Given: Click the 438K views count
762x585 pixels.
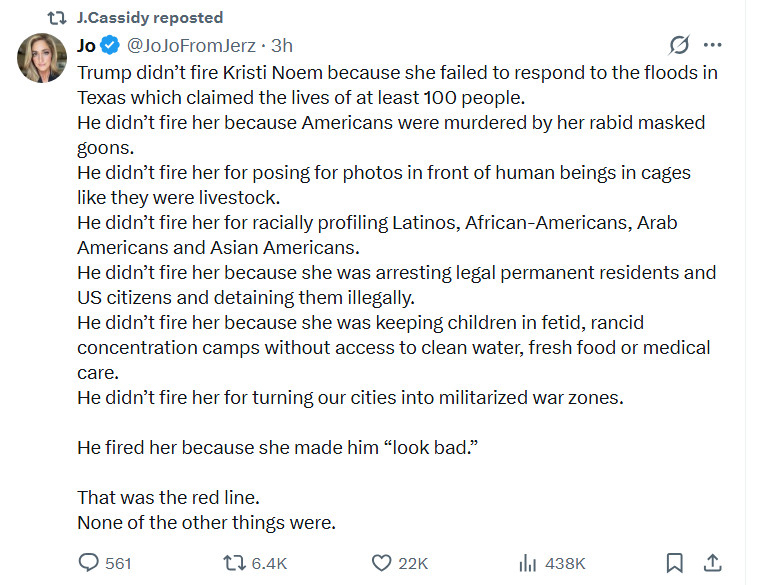Looking at the screenshot, I should tap(565, 564).
